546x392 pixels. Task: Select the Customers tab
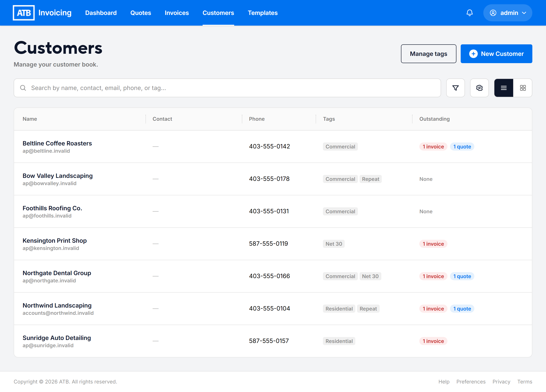(x=218, y=13)
